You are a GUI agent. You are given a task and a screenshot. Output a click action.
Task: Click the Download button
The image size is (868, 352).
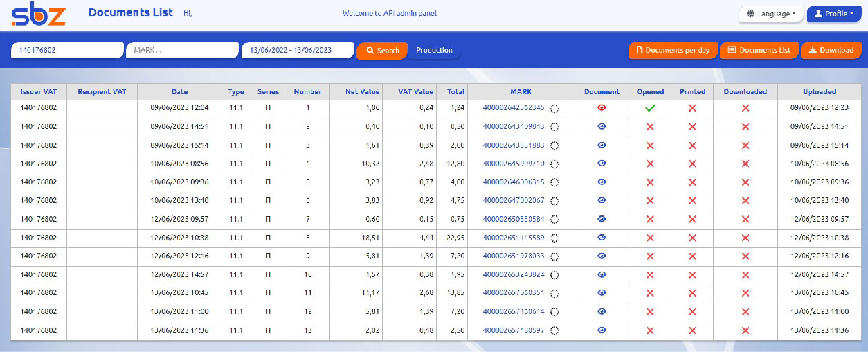[x=831, y=51]
